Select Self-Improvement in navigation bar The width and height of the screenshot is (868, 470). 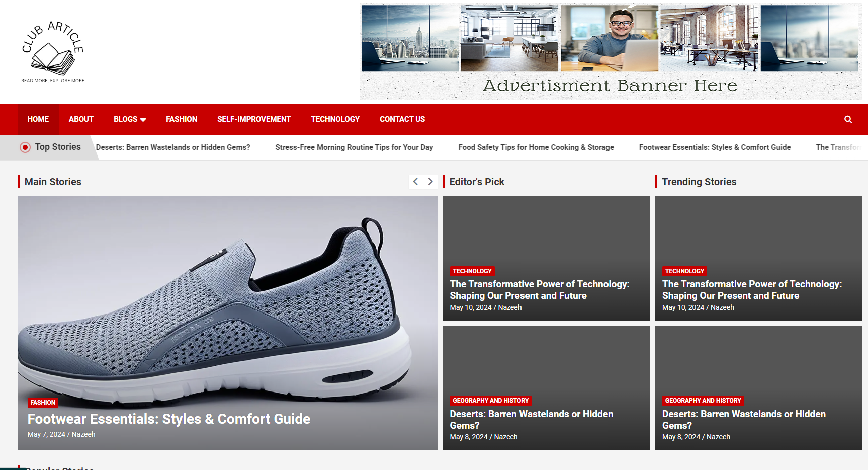click(x=254, y=119)
